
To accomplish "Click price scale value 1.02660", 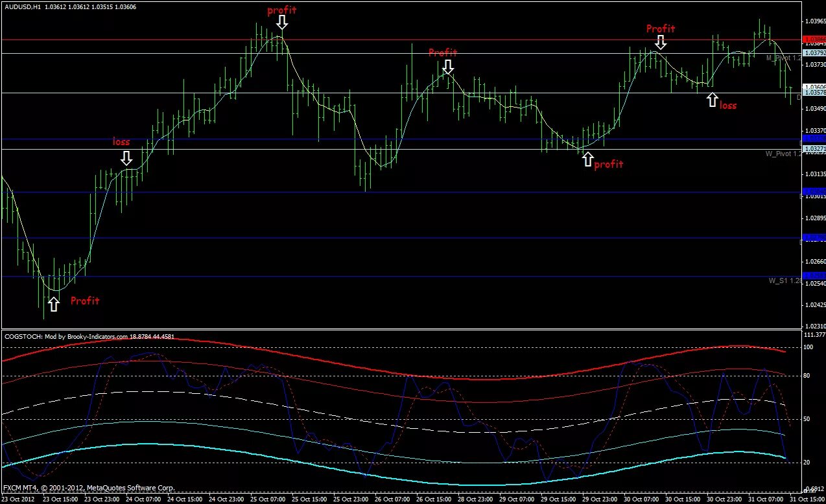I will pos(814,262).
